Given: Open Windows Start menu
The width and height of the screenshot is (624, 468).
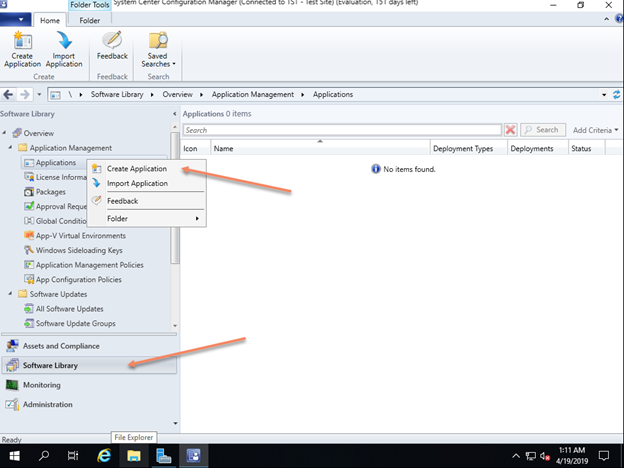Looking at the screenshot, I should coord(14,456).
